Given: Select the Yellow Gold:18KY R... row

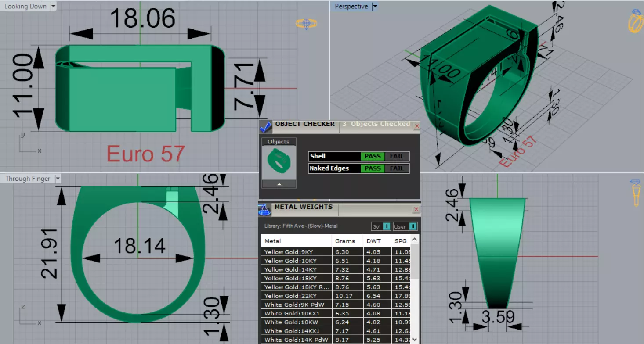Looking at the screenshot, I should click(336, 287).
